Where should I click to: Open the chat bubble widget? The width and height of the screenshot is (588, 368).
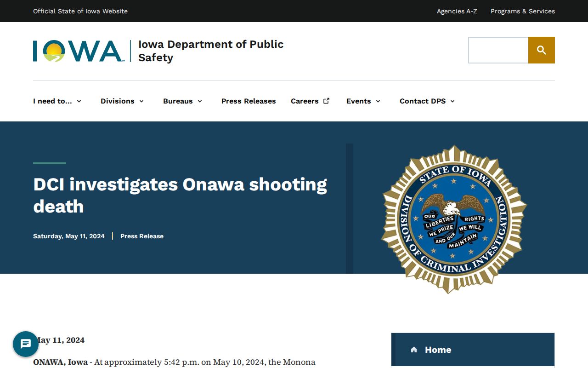point(26,344)
